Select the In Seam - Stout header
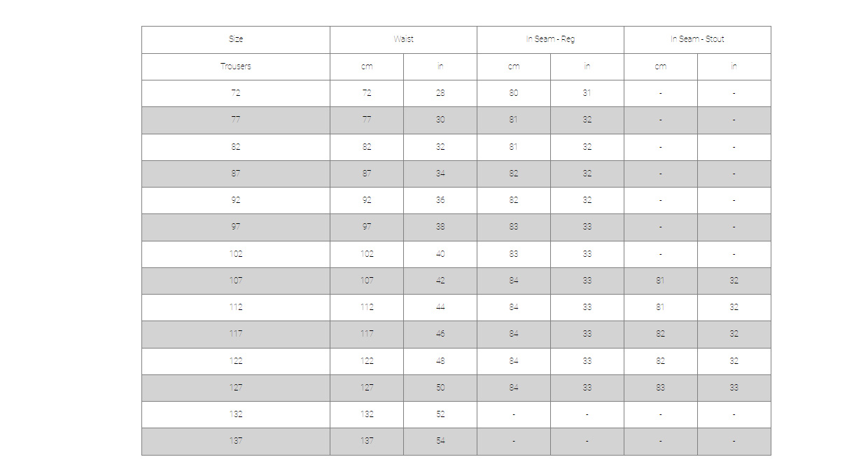 click(x=697, y=40)
